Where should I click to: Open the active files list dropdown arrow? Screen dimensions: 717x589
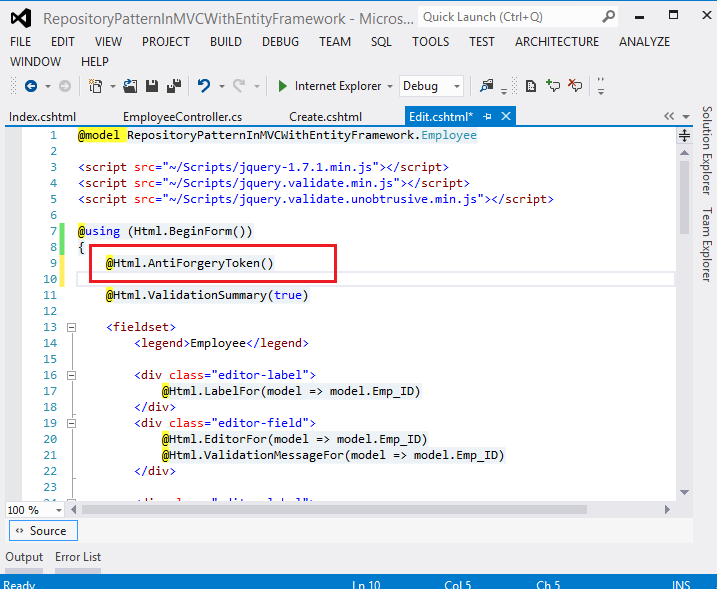click(x=686, y=117)
